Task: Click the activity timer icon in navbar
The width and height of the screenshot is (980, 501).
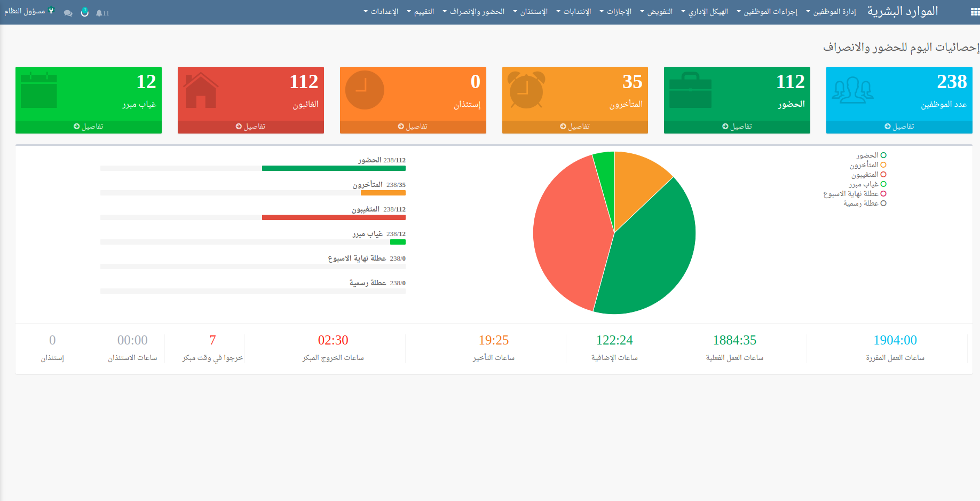Action: click(x=84, y=12)
